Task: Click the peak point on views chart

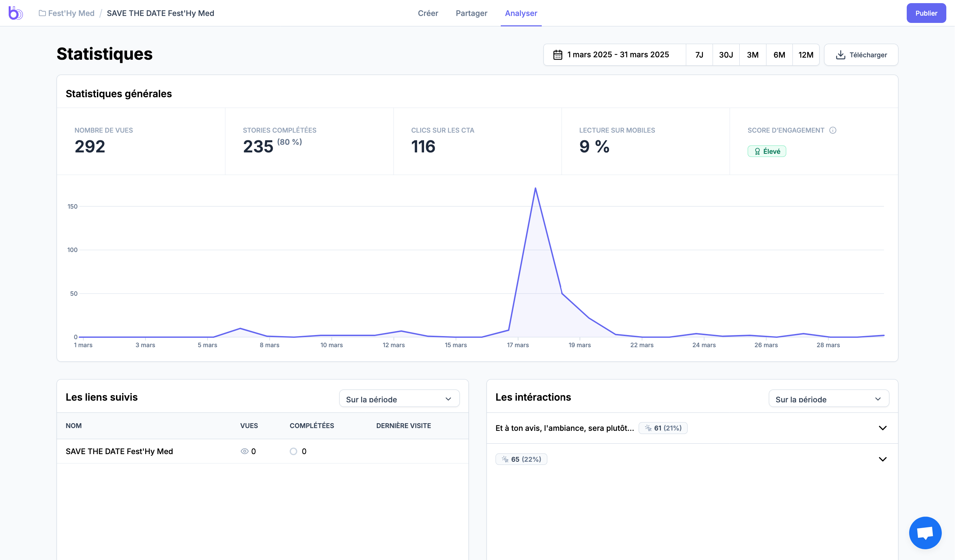Action: [535, 188]
